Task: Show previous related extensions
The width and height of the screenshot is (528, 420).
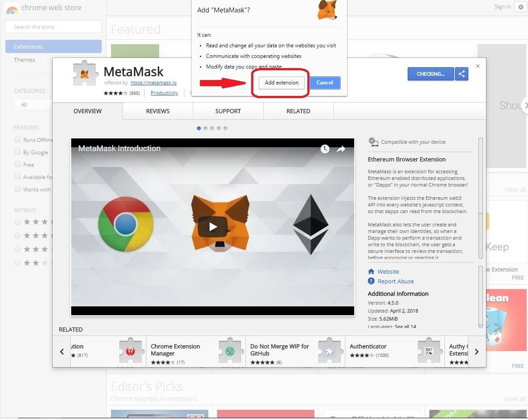Action: point(61,351)
